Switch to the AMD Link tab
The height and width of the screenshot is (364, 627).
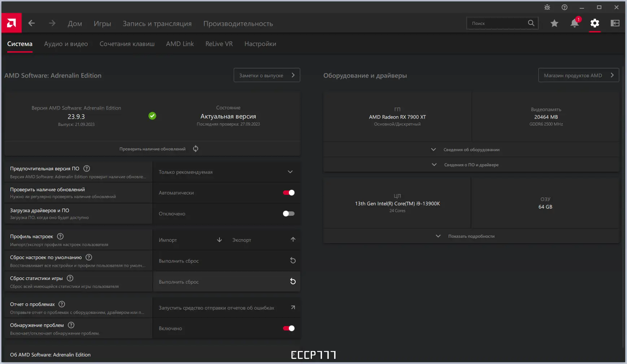[180, 44]
